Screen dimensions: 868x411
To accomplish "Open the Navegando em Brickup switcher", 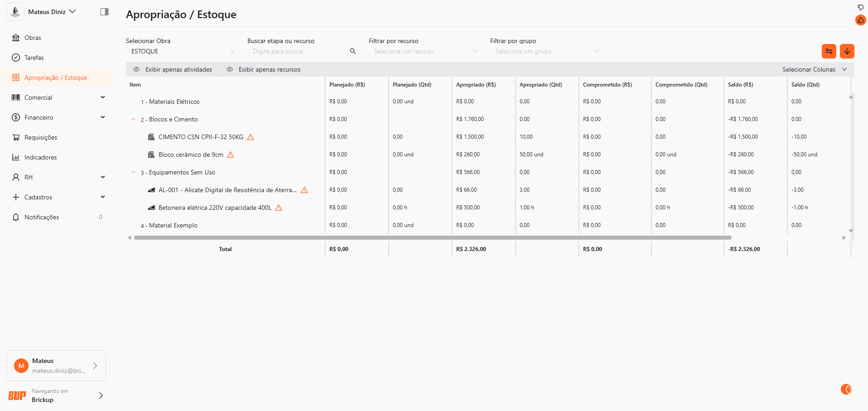I will (x=56, y=396).
